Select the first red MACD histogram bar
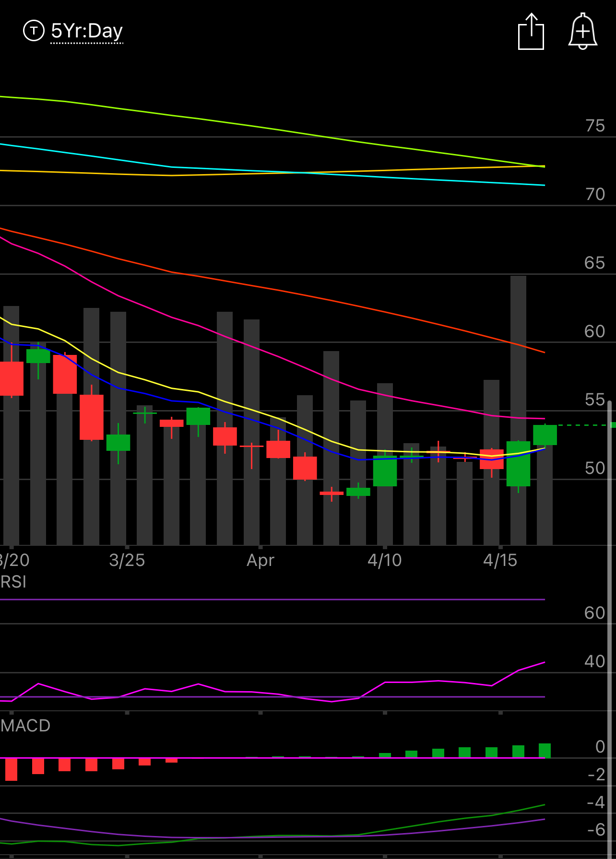 [11, 769]
